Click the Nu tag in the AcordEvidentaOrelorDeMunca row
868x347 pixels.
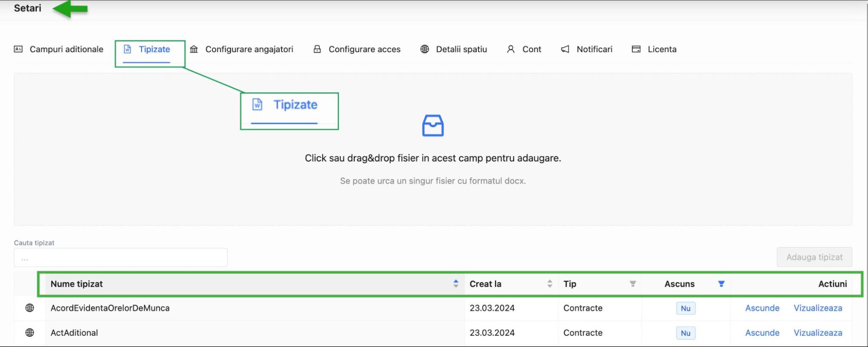pyautogui.click(x=686, y=308)
